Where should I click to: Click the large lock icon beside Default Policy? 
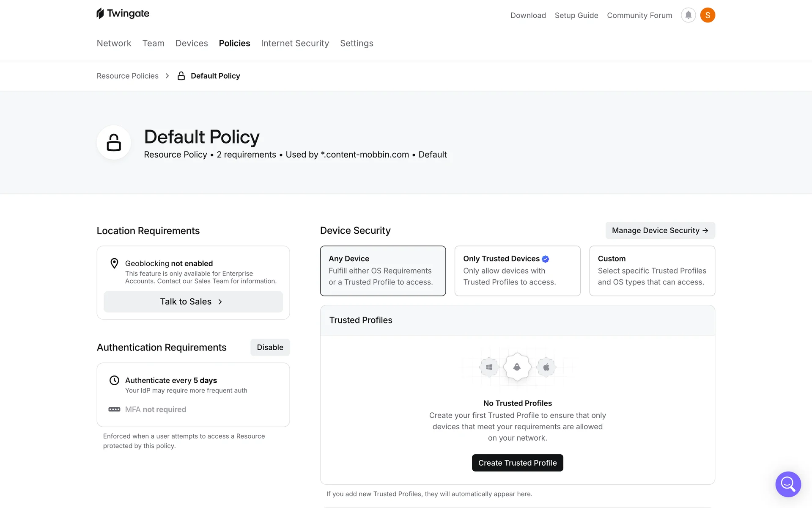click(x=114, y=142)
